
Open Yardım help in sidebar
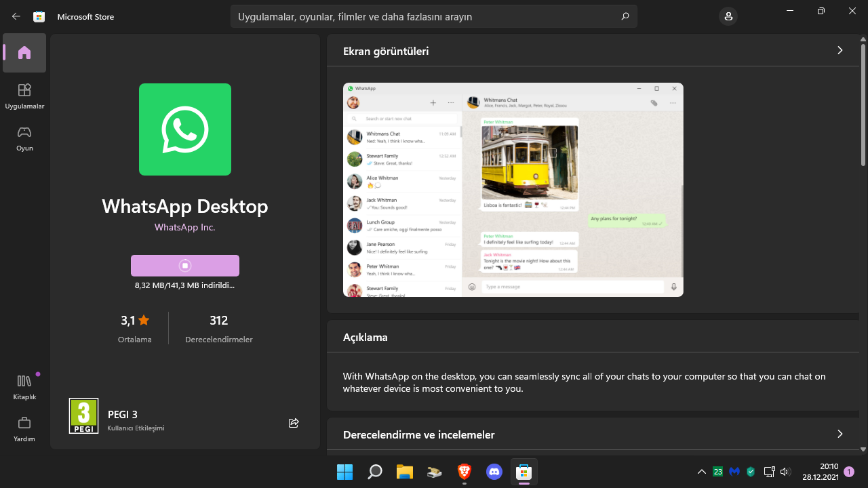[24, 429]
